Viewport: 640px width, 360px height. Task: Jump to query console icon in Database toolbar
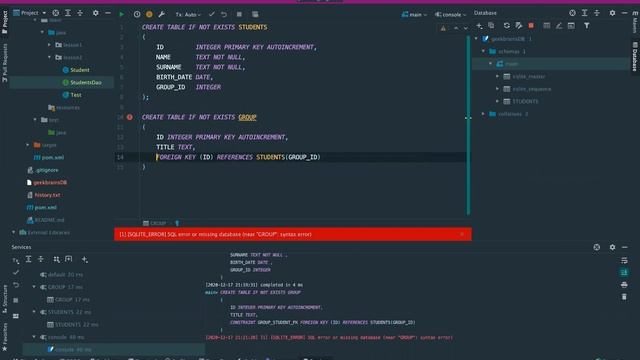[x=571, y=26]
